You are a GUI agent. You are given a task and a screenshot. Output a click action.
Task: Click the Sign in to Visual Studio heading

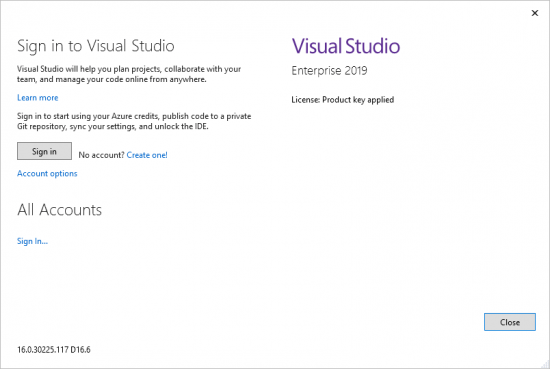[x=96, y=46]
